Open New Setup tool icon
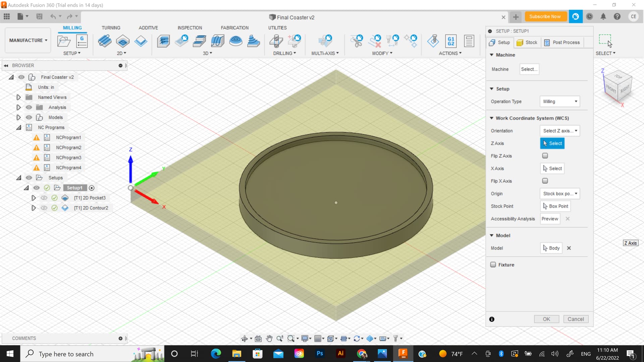Viewport: 644px width, 362px height. pyautogui.click(x=64, y=41)
